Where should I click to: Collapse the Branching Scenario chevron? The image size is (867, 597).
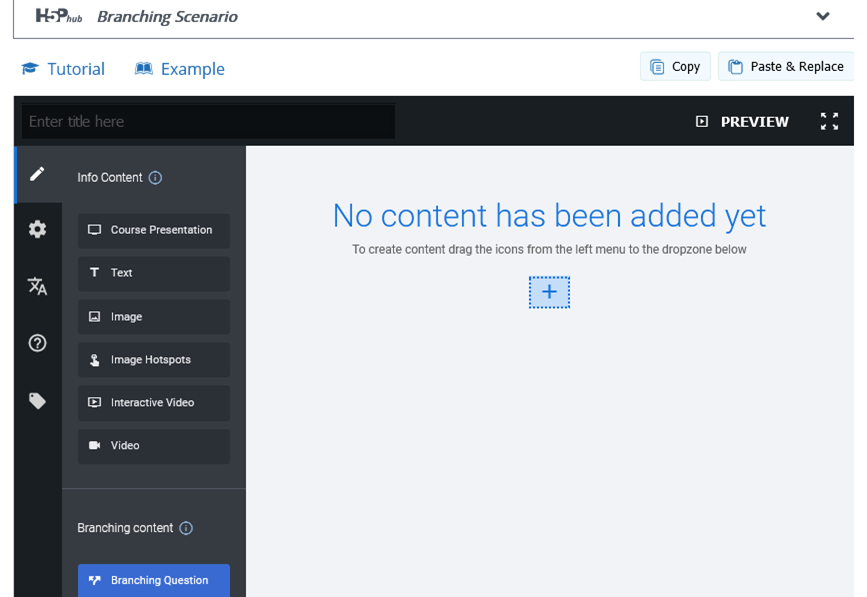tap(823, 16)
